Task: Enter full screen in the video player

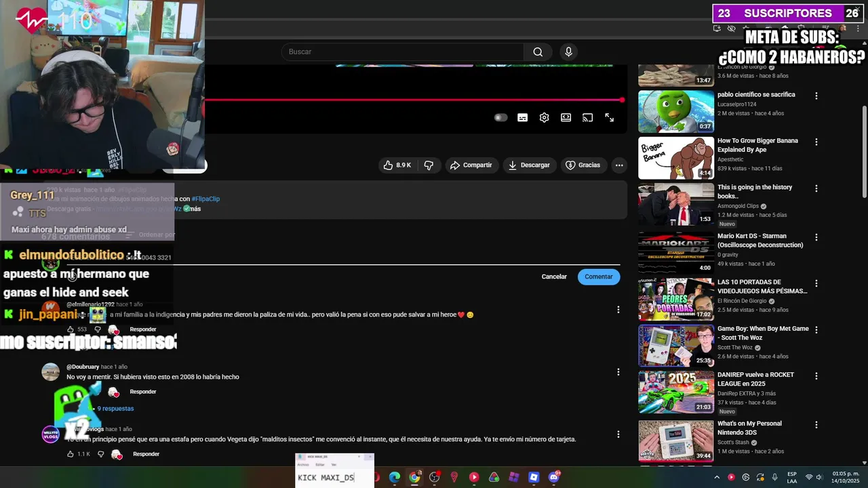Action: click(x=609, y=118)
